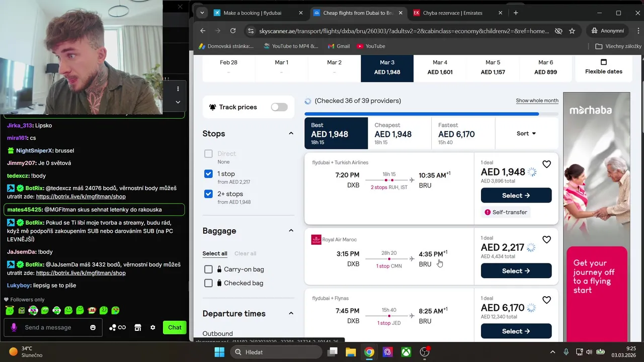Click the disabled Direct checkbox
The image size is (644, 362).
tap(208, 154)
